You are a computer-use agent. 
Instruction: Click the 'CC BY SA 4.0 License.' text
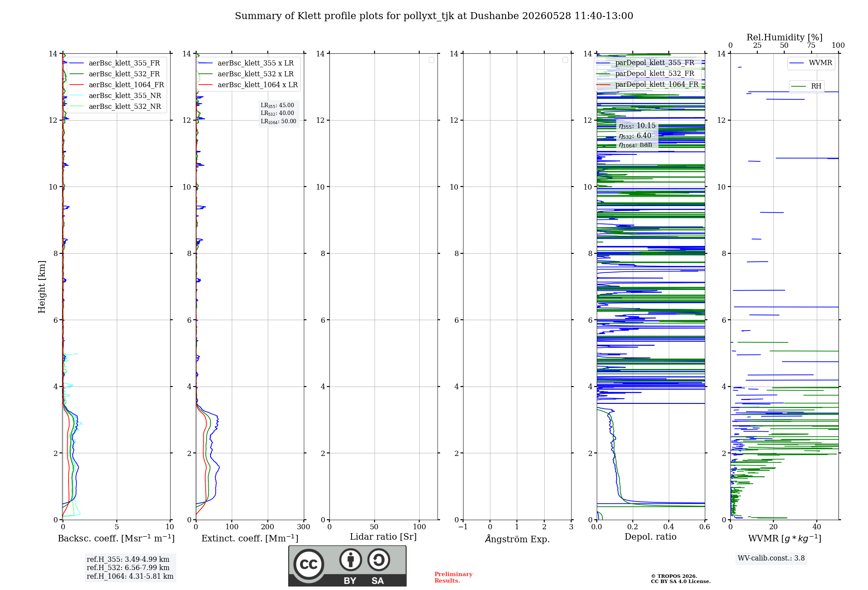tap(681, 582)
